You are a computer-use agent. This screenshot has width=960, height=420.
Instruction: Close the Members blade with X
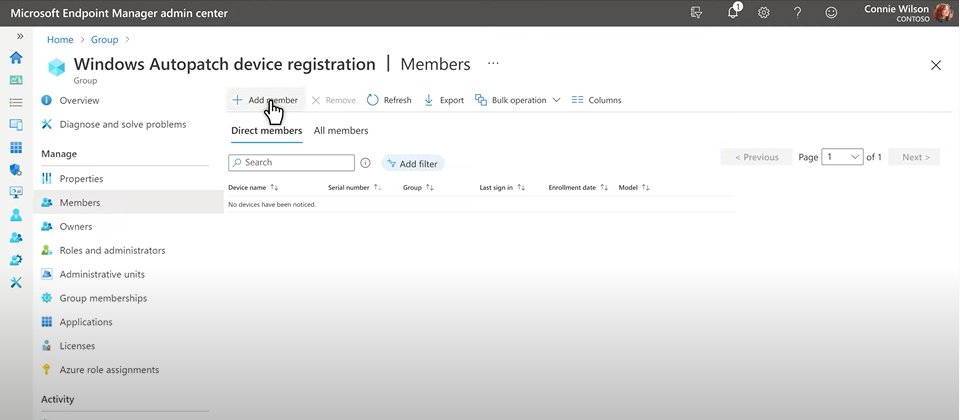[936, 65]
